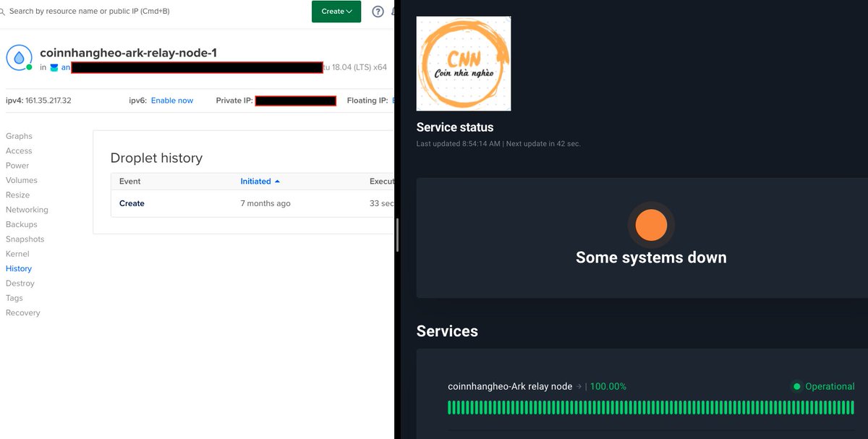Image resolution: width=868 pixels, height=439 pixels.
Task: Open the Networking section
Action: coord(27,210)
